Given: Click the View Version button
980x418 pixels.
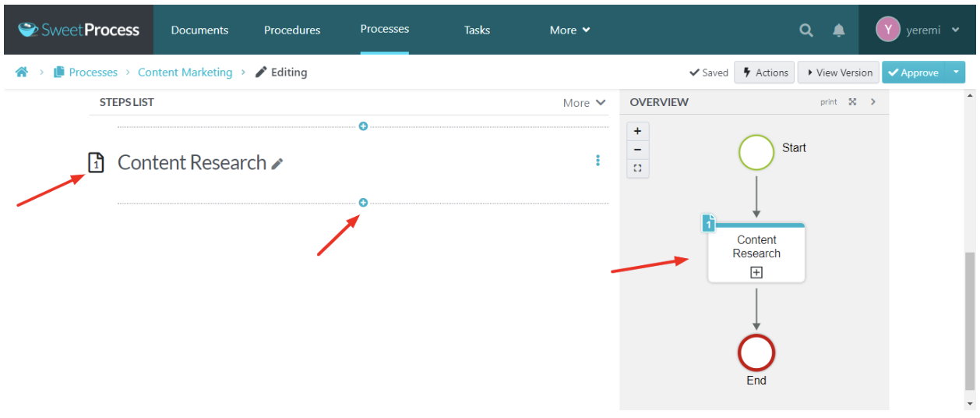Looking at the screenshot, I should coord(838,73).
